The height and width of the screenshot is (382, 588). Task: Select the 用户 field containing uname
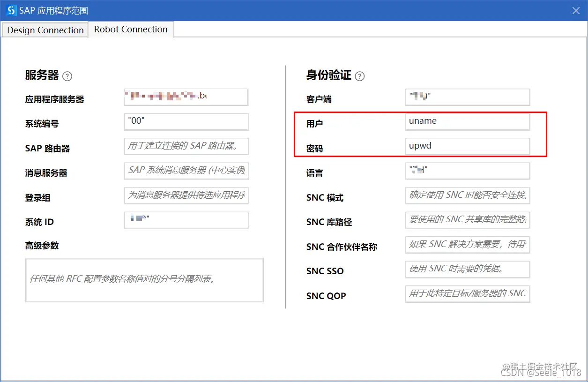coord(467,121)
